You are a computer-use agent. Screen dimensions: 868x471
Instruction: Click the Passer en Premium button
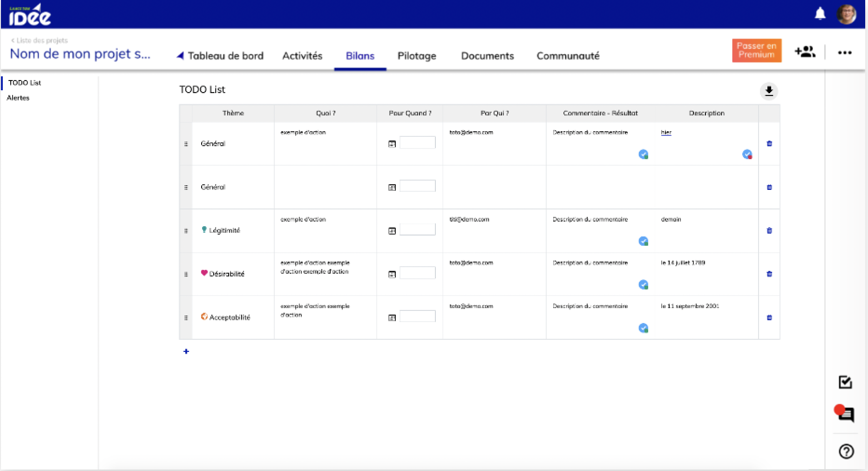(x=756, y=50)
